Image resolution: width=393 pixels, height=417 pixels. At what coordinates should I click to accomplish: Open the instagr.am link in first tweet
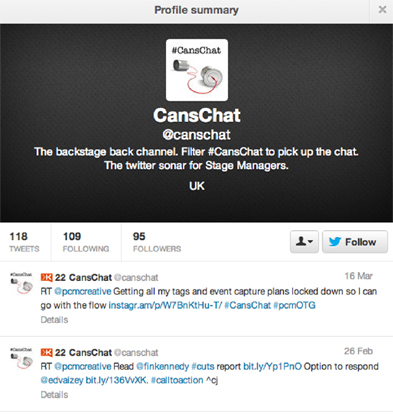(165, 305)
